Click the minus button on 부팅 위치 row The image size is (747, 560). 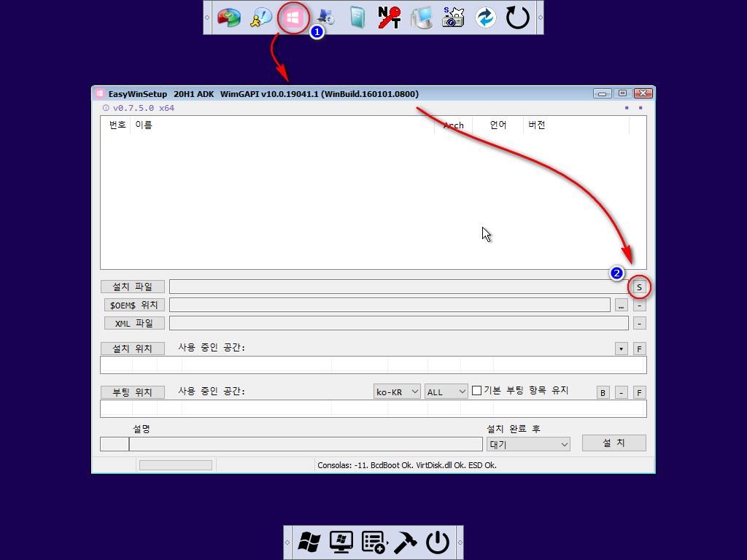click(x=622, y=392)
